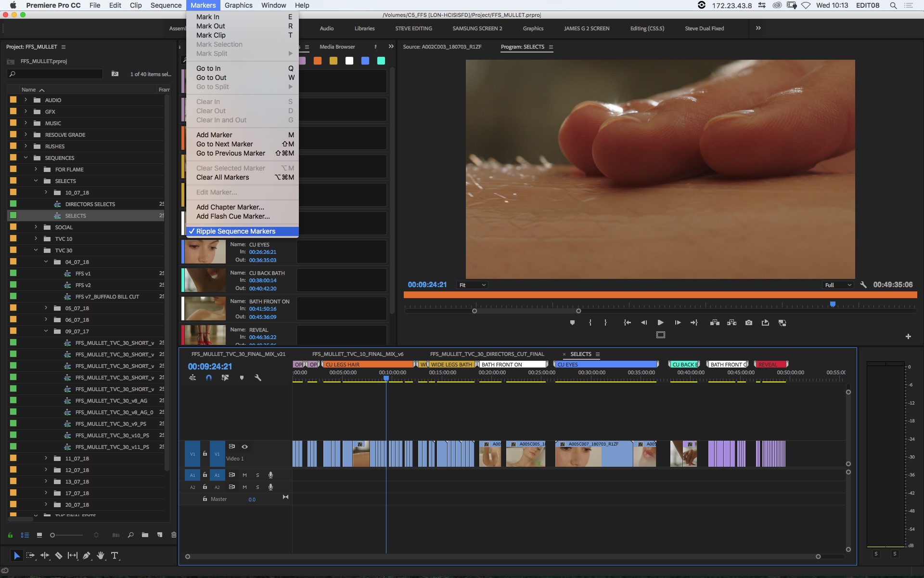924x578 pixels.
Task: Switch project panel to list view
Action: (25, 535)
